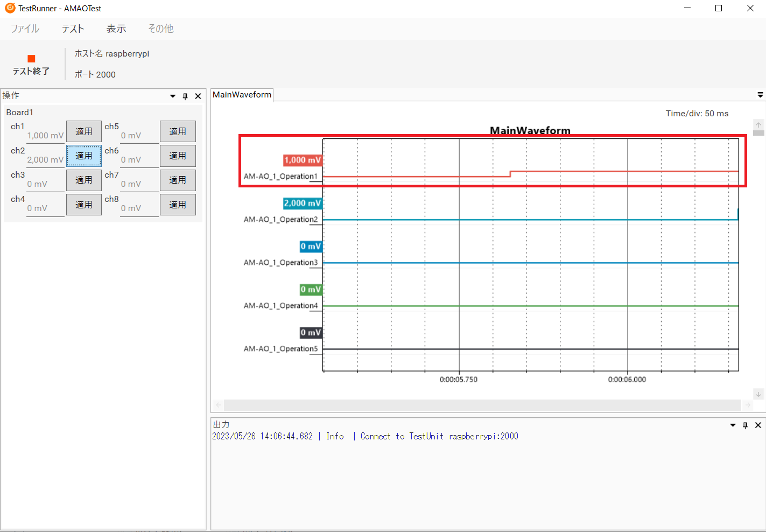Screen dimensions: 766x532
Task: Click the red テスト終了 stop icon
Action: [x=31, y=58]
